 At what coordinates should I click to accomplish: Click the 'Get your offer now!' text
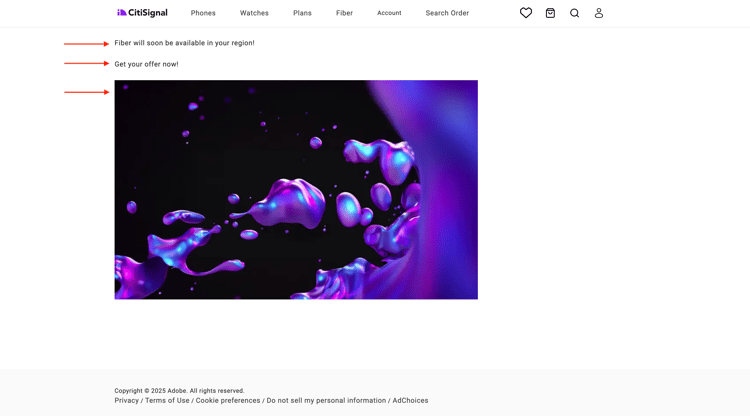coord(146,64)
